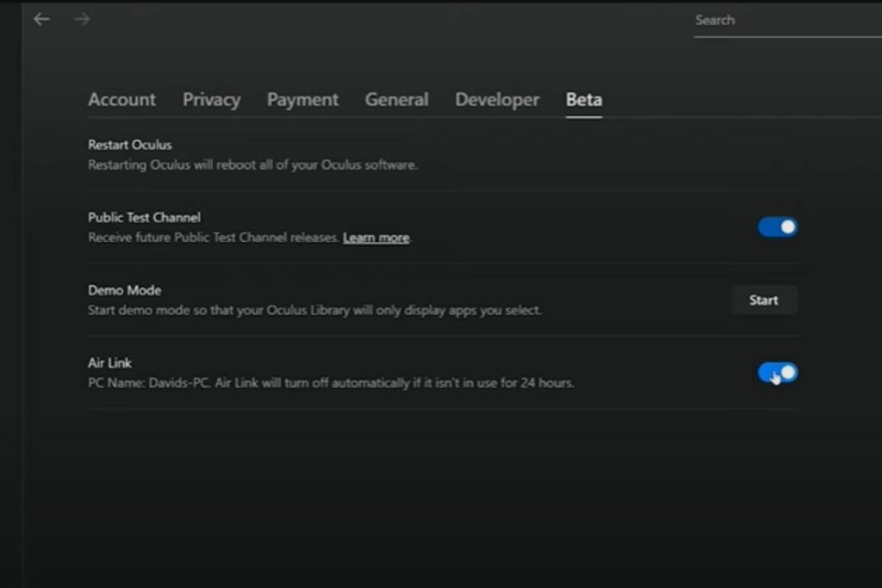
Task: Open the Payment tab
Action: (x=302, y=100)
